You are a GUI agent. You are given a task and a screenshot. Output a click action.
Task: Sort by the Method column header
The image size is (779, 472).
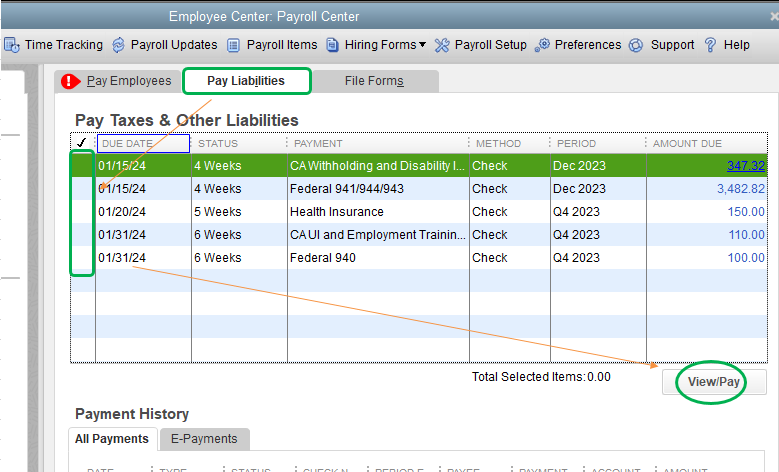[510, 144]
